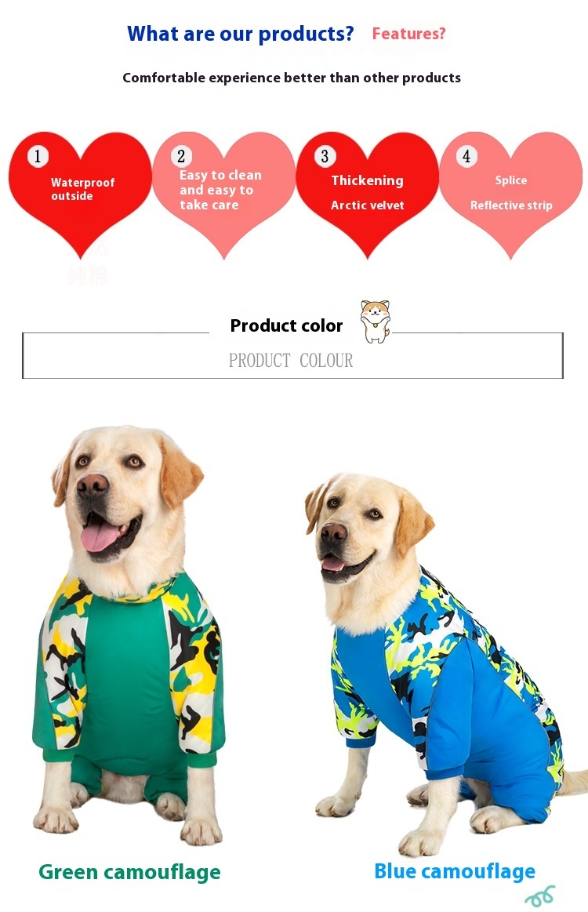Image resolution: width=588 pixels, height=912 pixels.
Task: Click the green squiggle decoration
Action: (539, 896)
